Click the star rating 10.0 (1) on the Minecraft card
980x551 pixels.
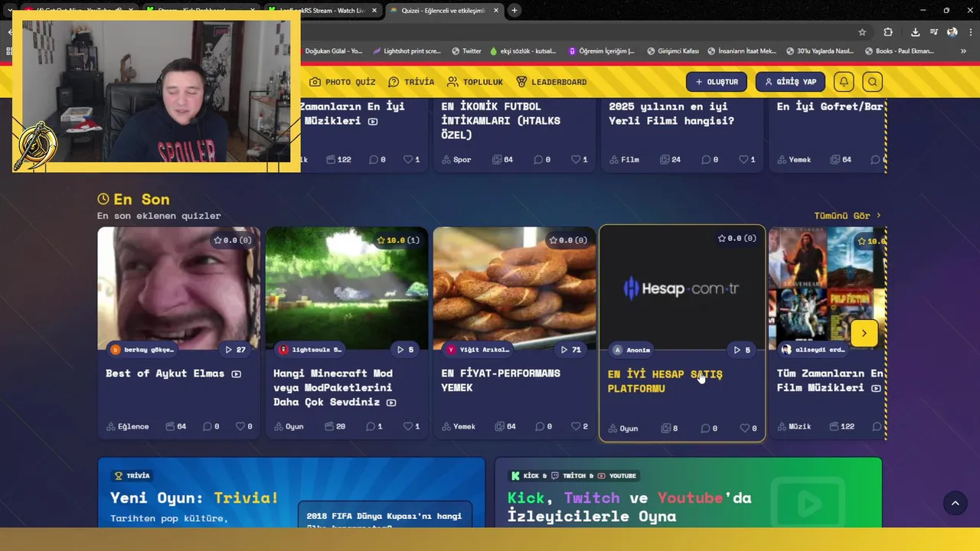pyautogui.click(x=398, y=240)
